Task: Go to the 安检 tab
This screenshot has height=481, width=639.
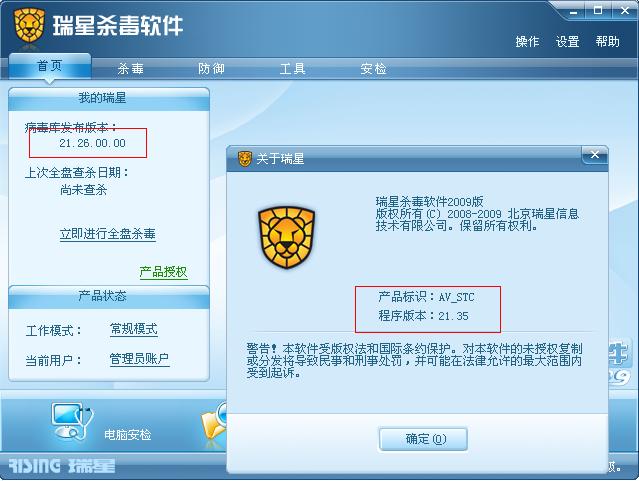Action: pyautogui.click(x=373, y=68)
